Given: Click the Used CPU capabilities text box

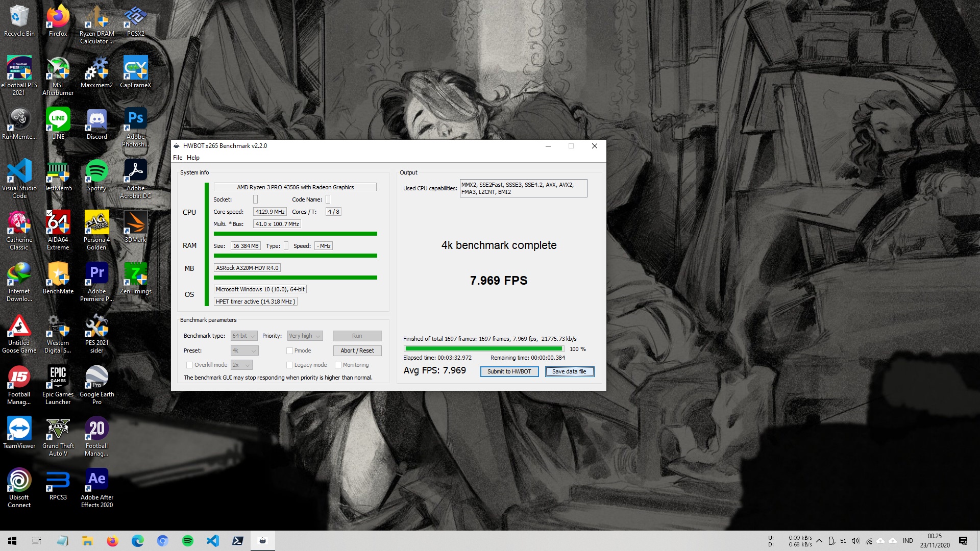Looking at the screenshot, I should pyautogui.click(x=523, y=189).
